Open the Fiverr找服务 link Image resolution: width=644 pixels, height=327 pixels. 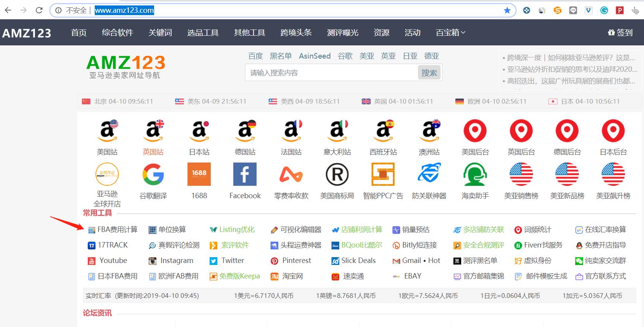[x=538, y=245]
